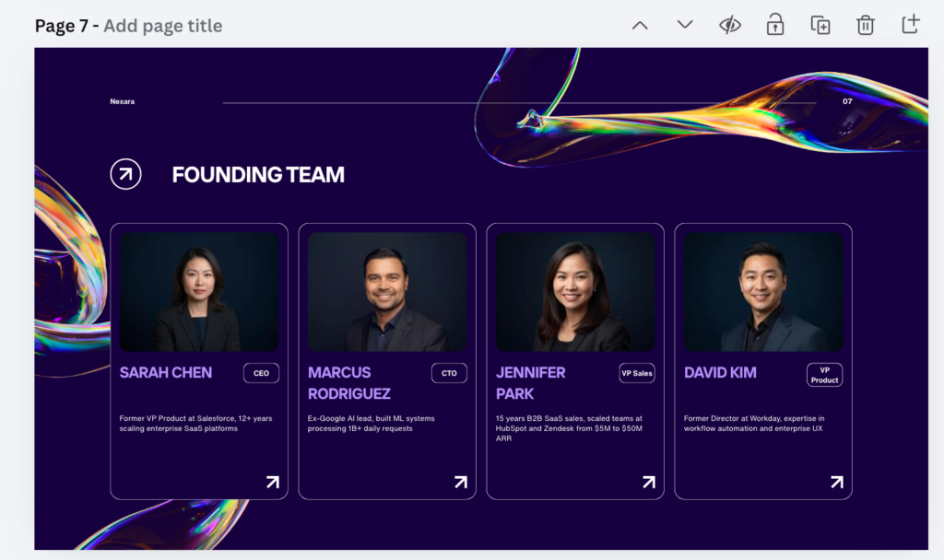Duplicate page 7

(820, 25)
